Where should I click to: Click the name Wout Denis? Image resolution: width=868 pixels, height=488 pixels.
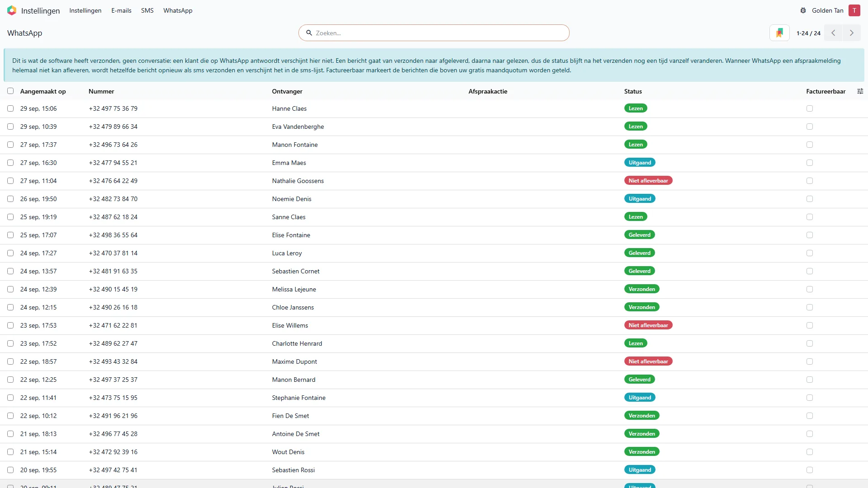(288, 452)
